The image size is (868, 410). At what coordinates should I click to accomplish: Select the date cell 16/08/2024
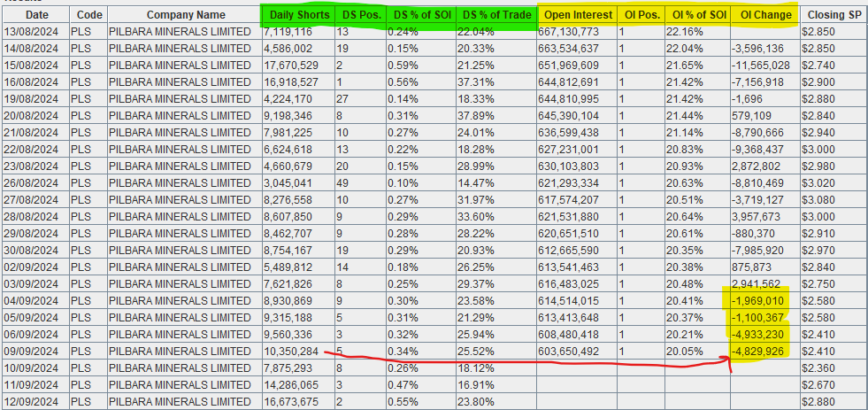coord(32,82)
